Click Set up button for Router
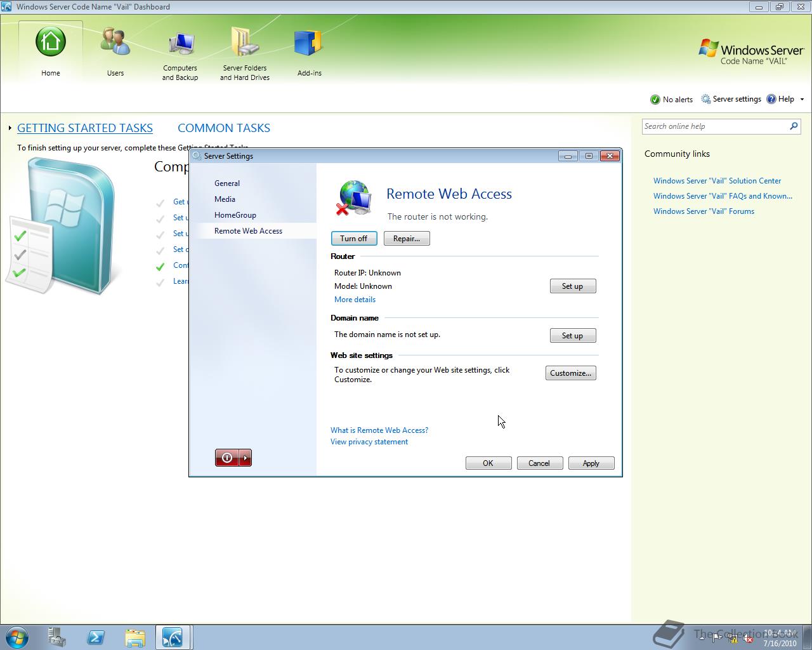This screenshot has height=650, width=812. pyautogui.click(x=573, y=286)
